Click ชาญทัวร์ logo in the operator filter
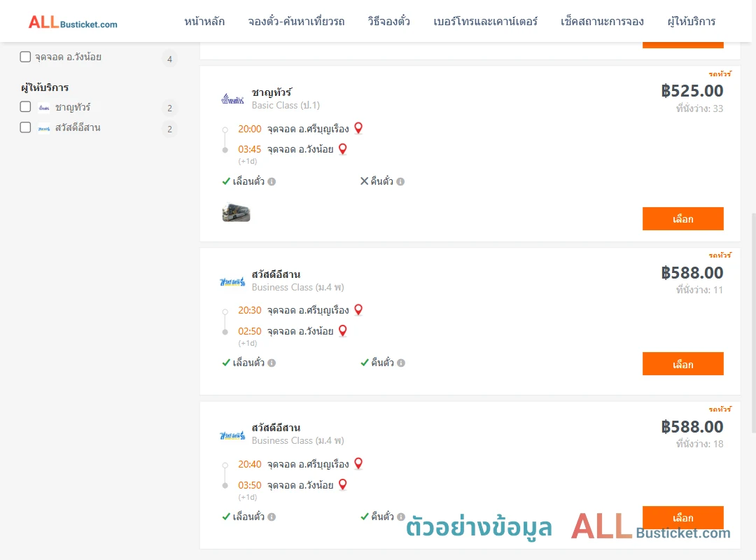Viewport: 756px width, 560px height. (x=44, y=108)
